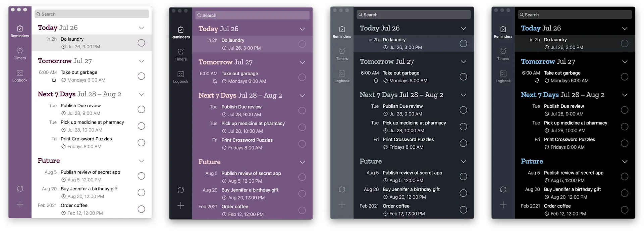Click the bell reminder icon on Take out garbage
The image size is (644, 231).
click(x=54, y=80)
